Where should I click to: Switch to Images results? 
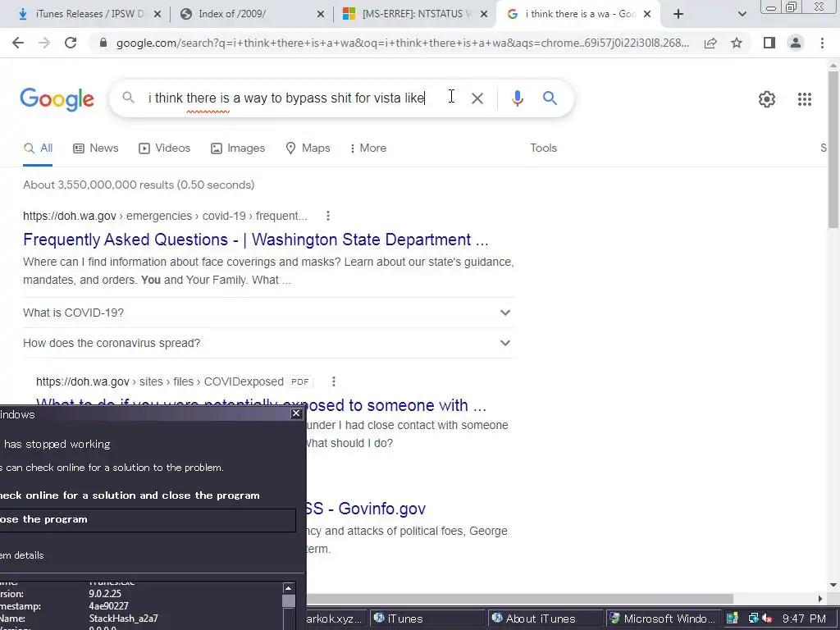click(238, 148)
